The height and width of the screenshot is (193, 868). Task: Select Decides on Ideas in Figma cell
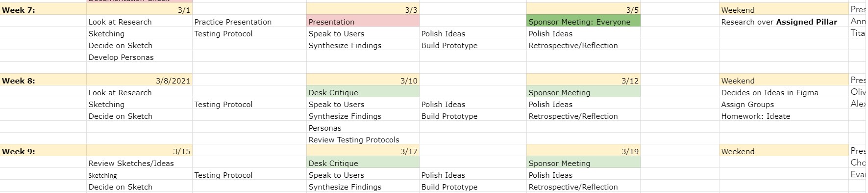784,92
